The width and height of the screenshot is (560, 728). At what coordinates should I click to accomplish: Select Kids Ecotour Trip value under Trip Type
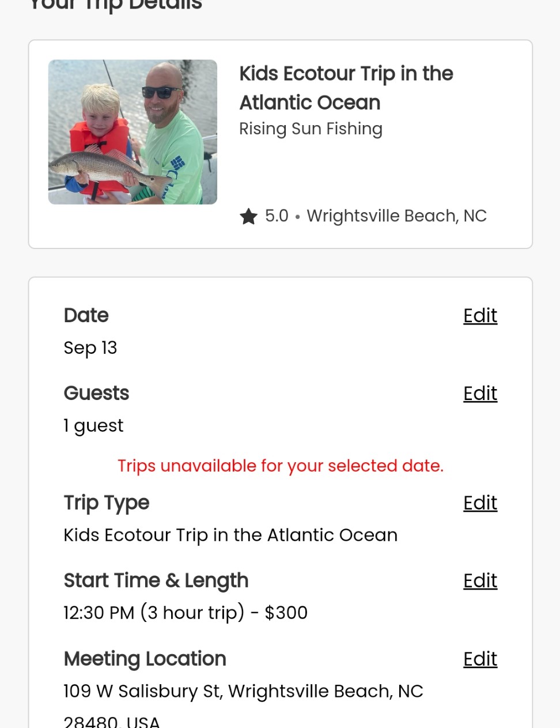[x=230, y=535]
